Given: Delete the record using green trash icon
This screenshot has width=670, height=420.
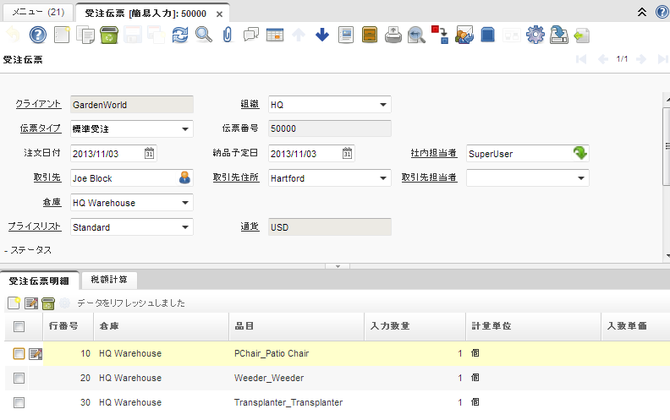Looking at the screenshot, I should coord(109,35).
